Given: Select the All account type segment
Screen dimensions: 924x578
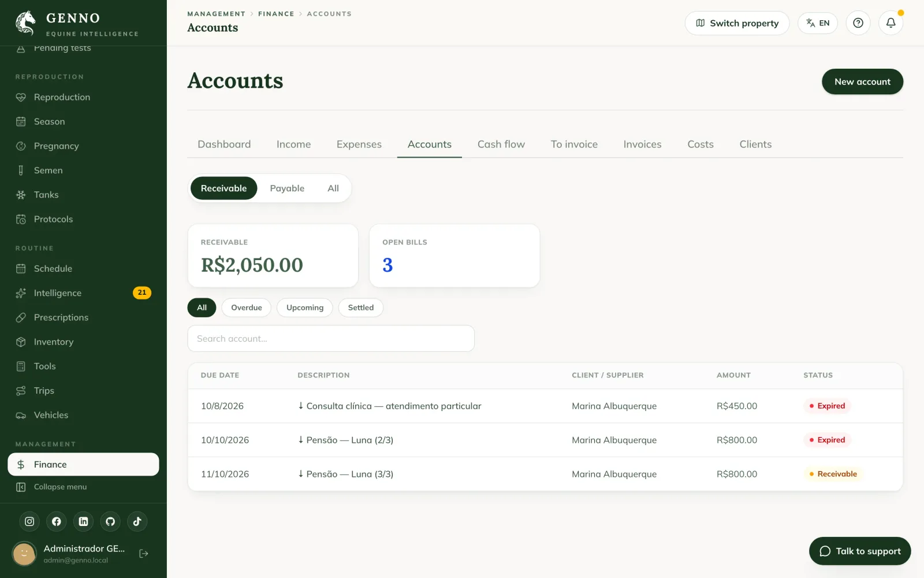Looking at the screenshot, I should 333,188.
